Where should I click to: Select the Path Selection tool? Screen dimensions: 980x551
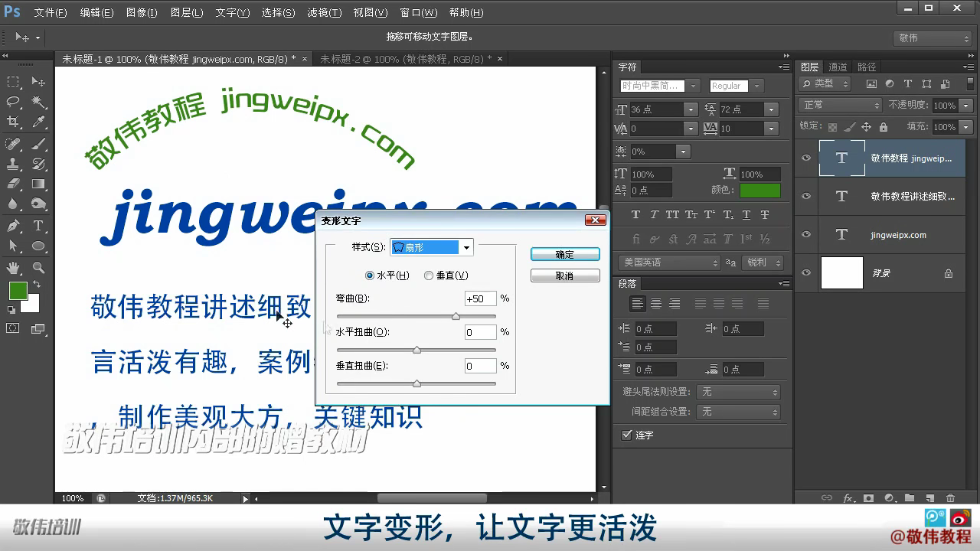tap(13, 246)
